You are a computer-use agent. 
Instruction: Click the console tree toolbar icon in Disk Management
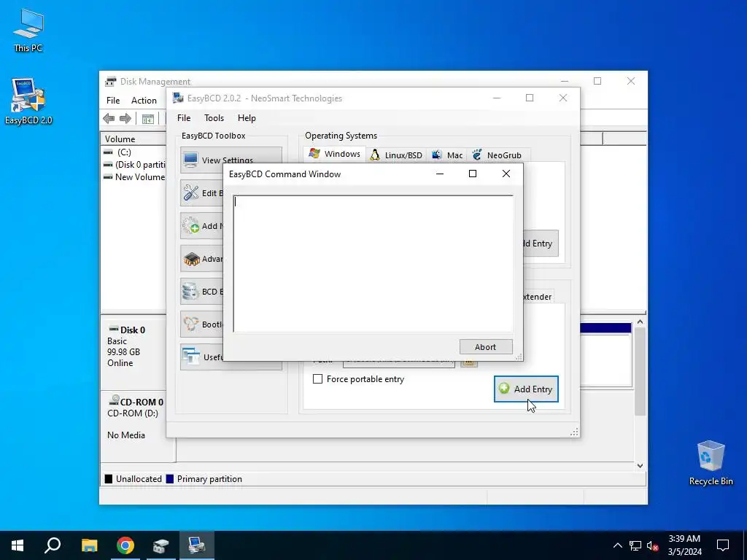(148, 119)
